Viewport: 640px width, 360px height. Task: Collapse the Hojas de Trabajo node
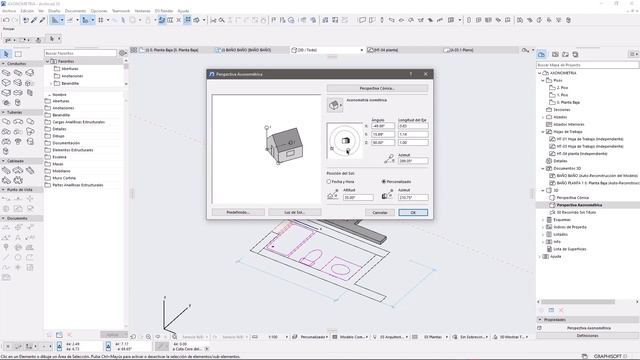[x=543, y=132]
